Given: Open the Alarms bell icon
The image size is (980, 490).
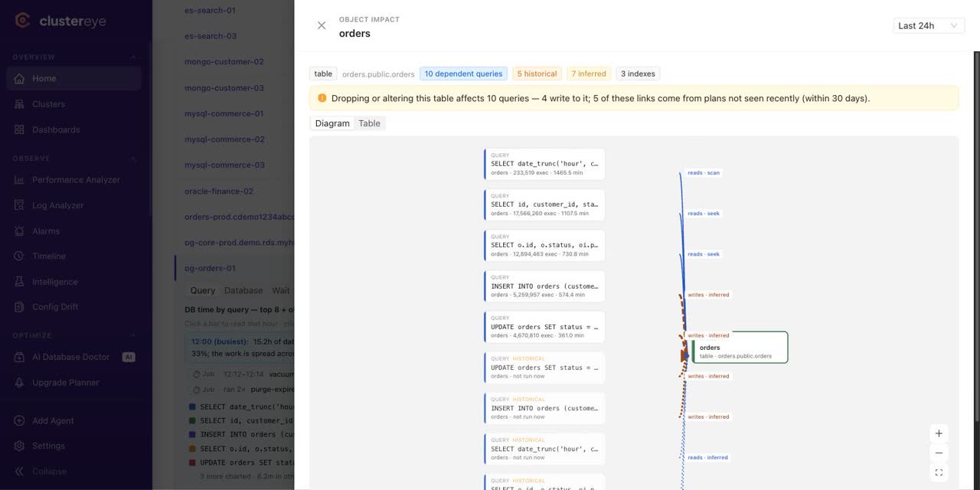Looking at the screenshot, I should pos(19,231).
